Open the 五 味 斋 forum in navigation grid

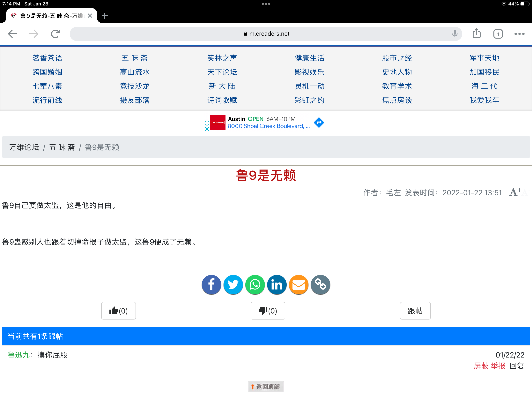[x=135, y=58]
